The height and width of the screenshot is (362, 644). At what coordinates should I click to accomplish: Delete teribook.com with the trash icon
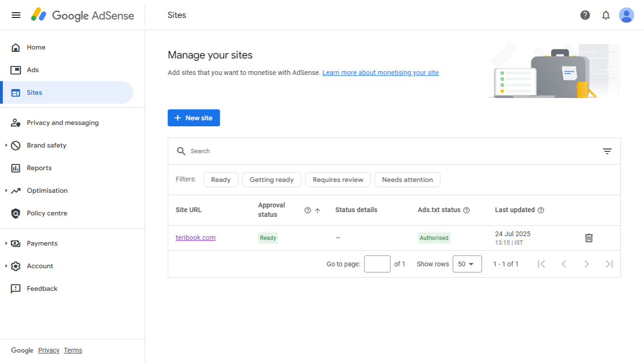click(x=589, y=238)
